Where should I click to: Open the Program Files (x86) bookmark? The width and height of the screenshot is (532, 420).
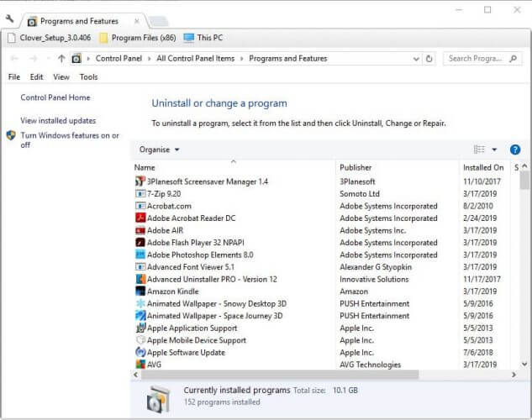133,38
